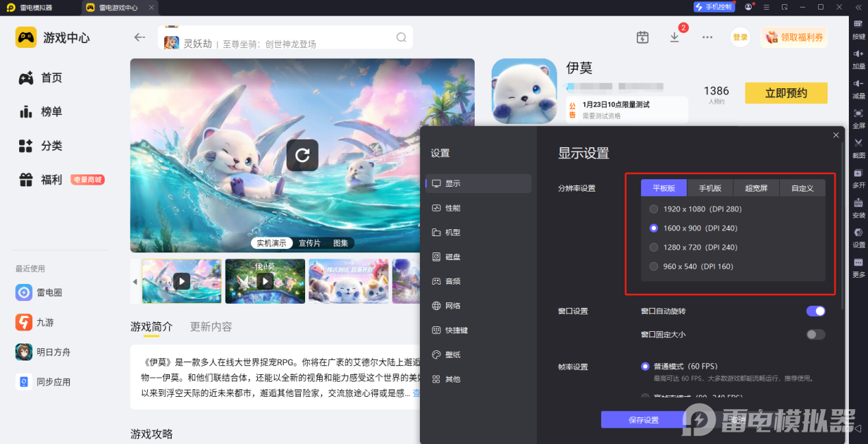The height and width of the screenshot is (444, 868).
Task: Switch to 手机版 resolution tab
Action: pyautogui.click(x=710, y=188)
